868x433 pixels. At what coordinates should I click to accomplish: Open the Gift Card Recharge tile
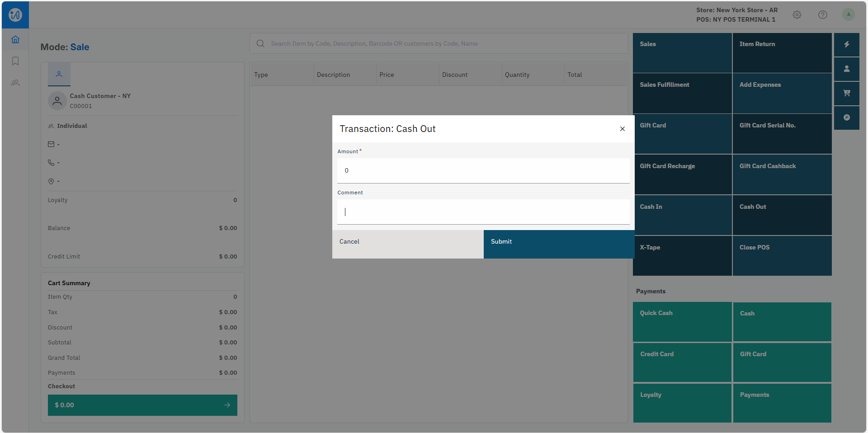tap(682, 174)
